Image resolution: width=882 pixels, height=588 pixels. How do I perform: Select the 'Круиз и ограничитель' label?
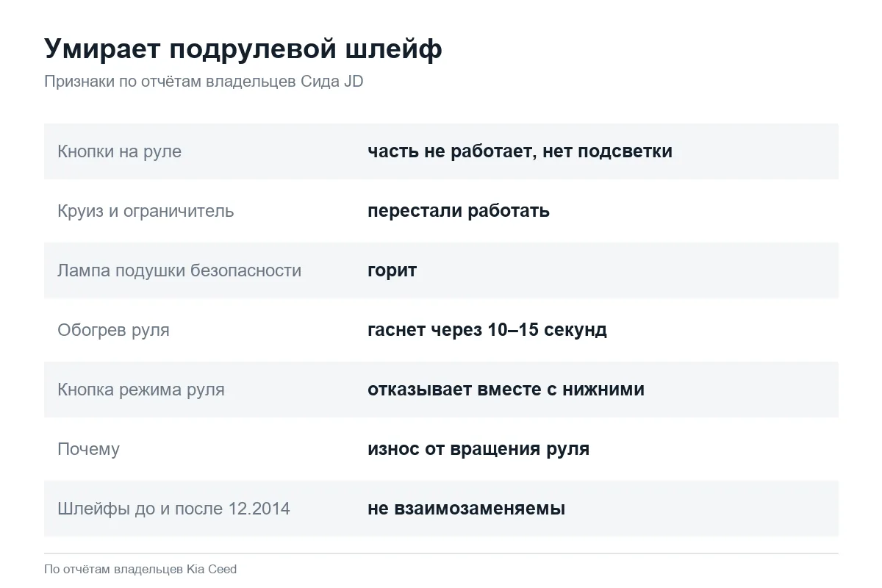(146, 211)
